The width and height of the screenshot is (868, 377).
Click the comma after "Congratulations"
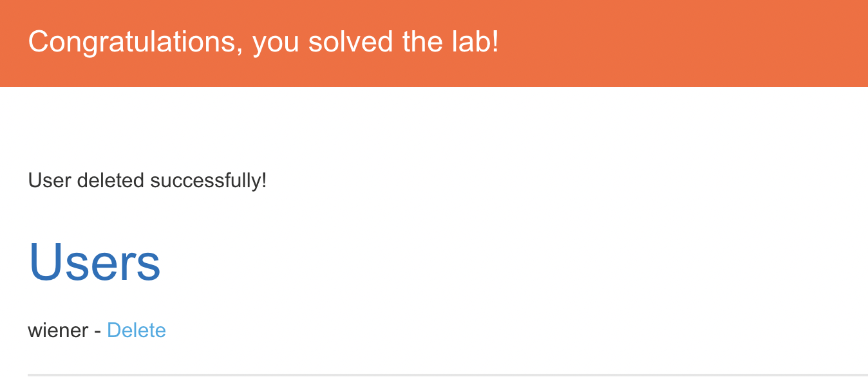[239, 50]
